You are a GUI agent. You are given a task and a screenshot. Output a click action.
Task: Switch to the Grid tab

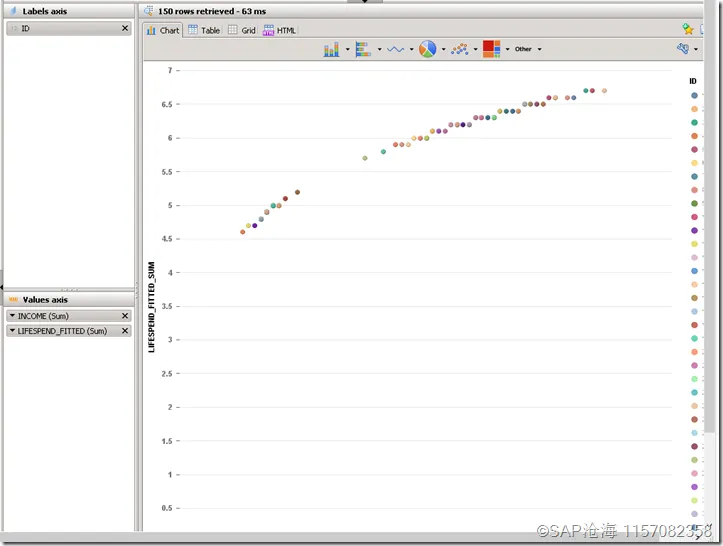coord(242,30)
